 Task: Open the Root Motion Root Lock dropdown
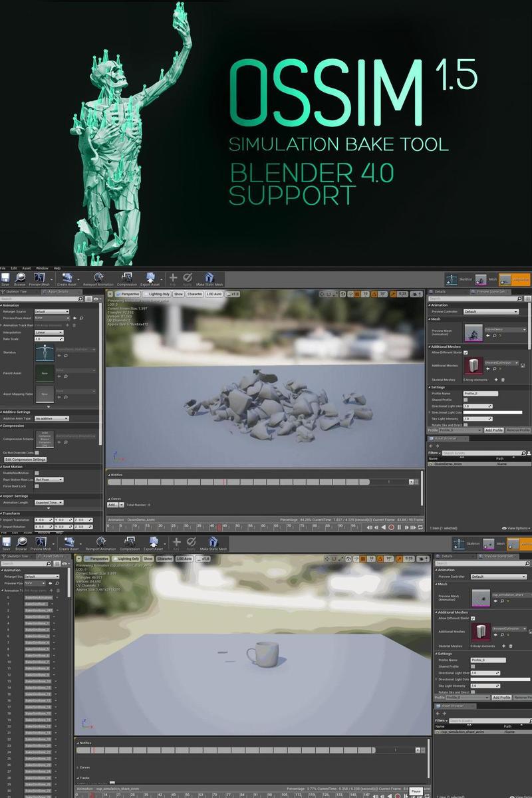49,479
